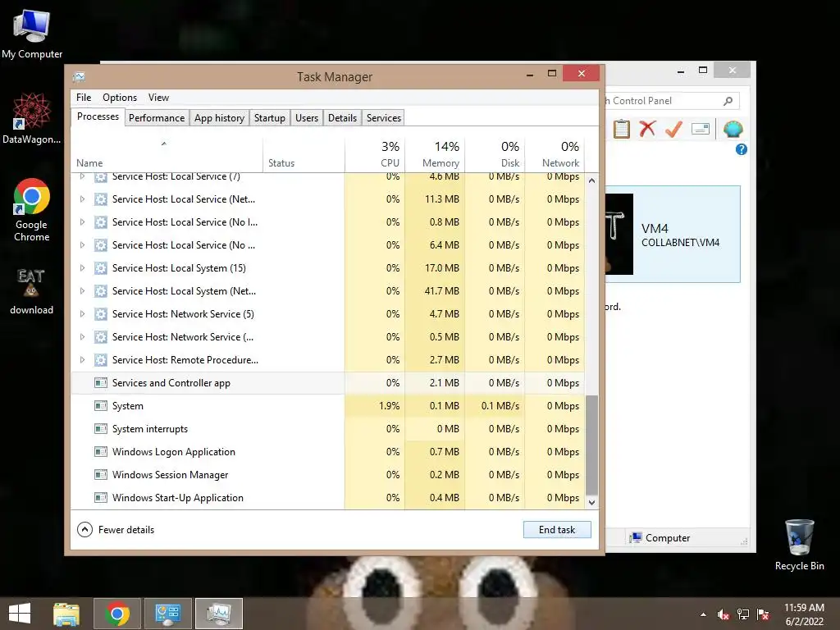Click Computer in Control Panel status bar
The width and height of the screenshot is (840, 630).
pos(660,538)
